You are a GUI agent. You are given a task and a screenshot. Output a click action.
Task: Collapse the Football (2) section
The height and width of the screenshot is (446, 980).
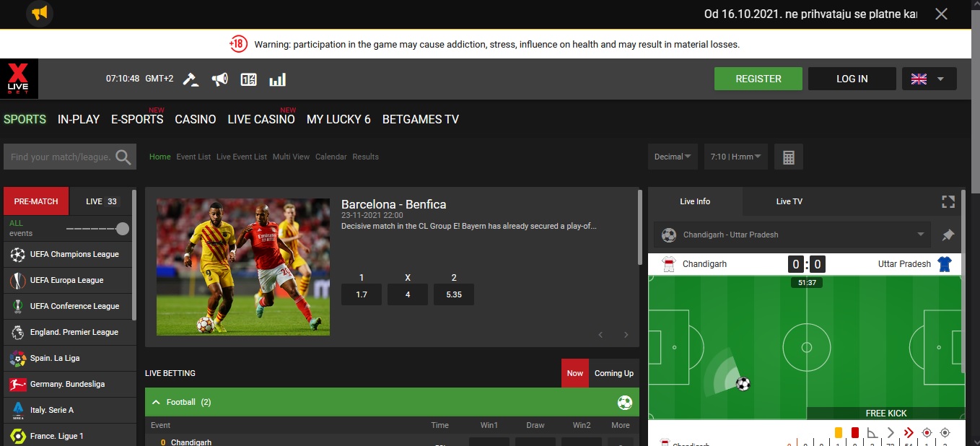point(157,402)
